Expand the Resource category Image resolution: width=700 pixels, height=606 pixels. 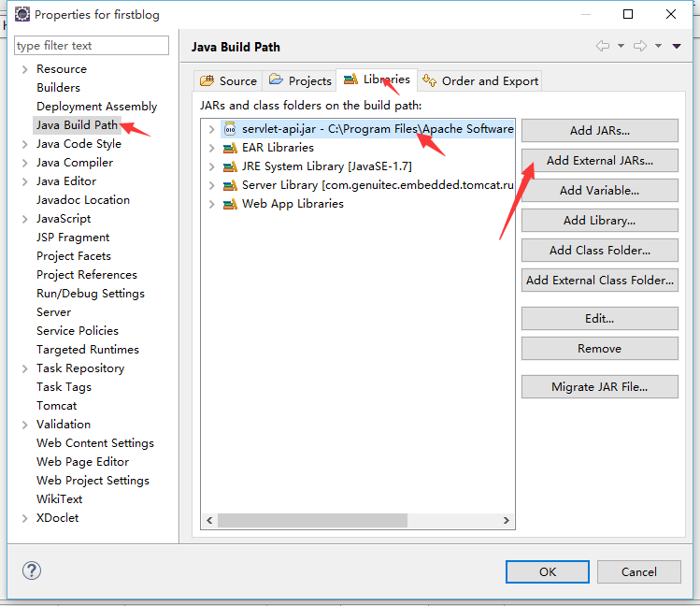(25, 69)
